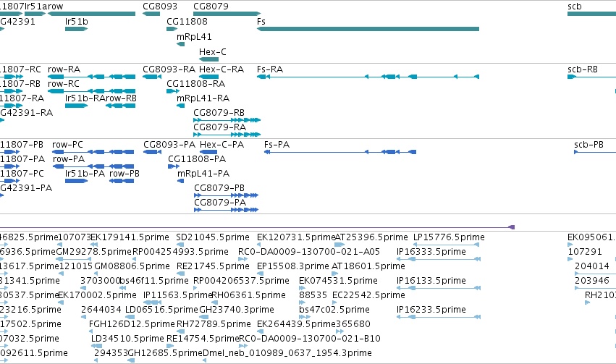616x364 pixels.
Task: Select the CG8093 gene label
Action: click(160, 7)
